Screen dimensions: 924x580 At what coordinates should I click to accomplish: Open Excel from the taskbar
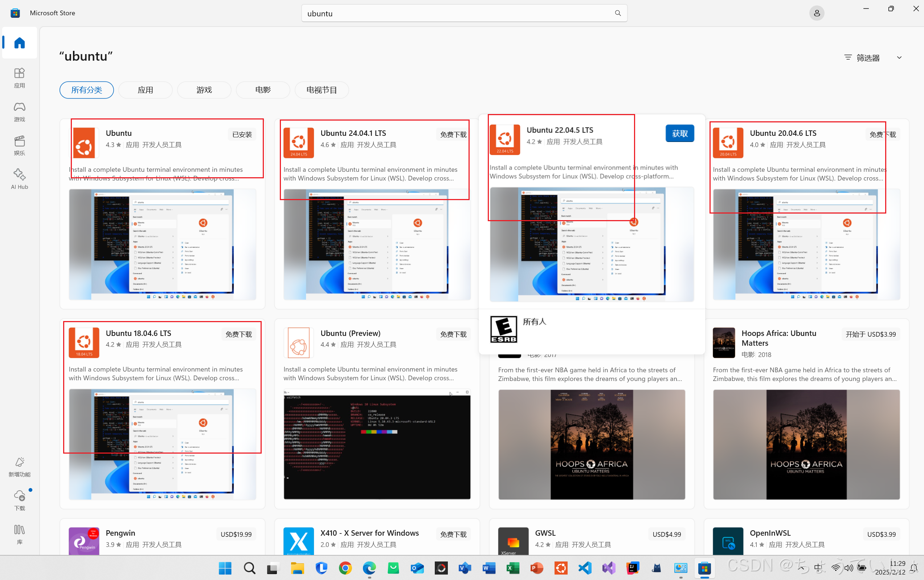pyautogui.click(x=513, y=568)
